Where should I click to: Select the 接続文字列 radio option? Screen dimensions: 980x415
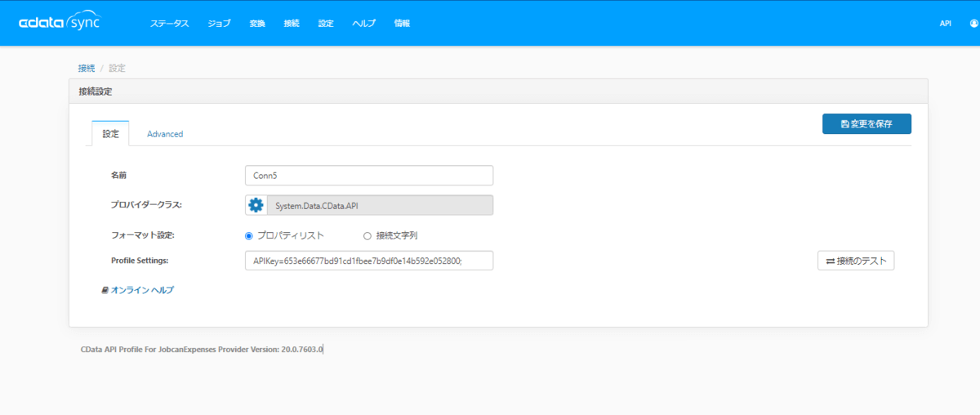click(x=367, y=235)
